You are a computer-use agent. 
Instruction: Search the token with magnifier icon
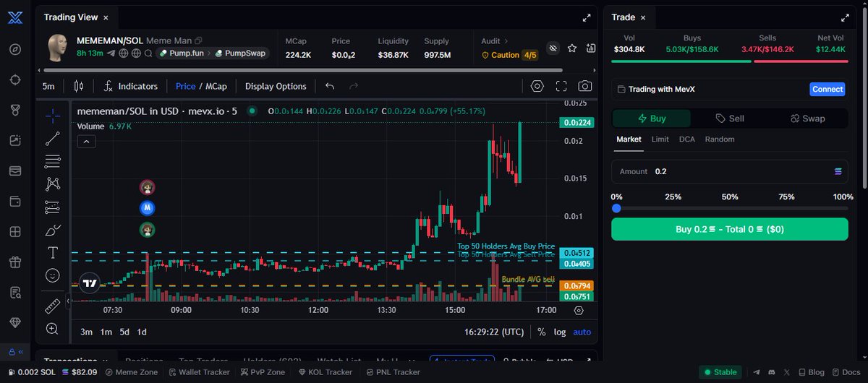coord(148,53)
